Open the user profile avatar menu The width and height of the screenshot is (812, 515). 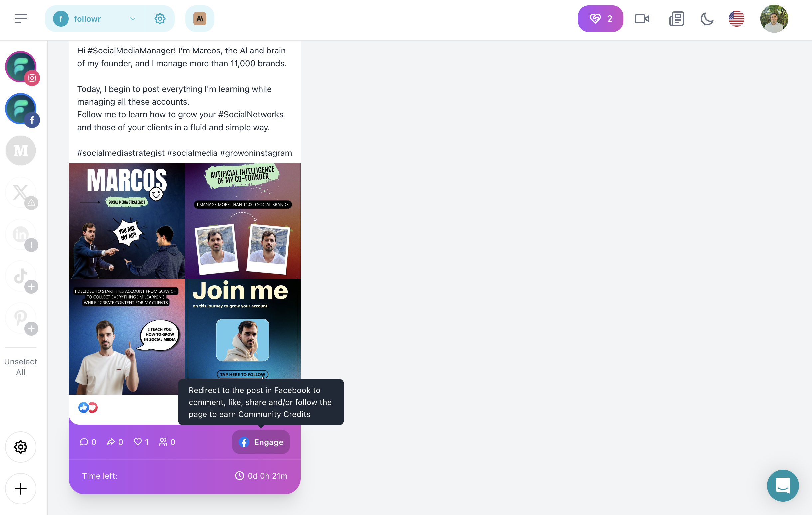774,19
